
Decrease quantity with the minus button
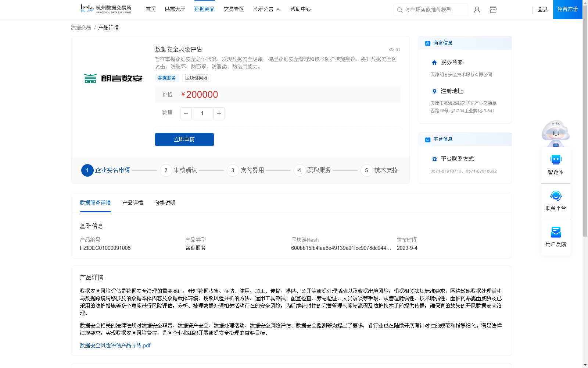click(186, 113)
